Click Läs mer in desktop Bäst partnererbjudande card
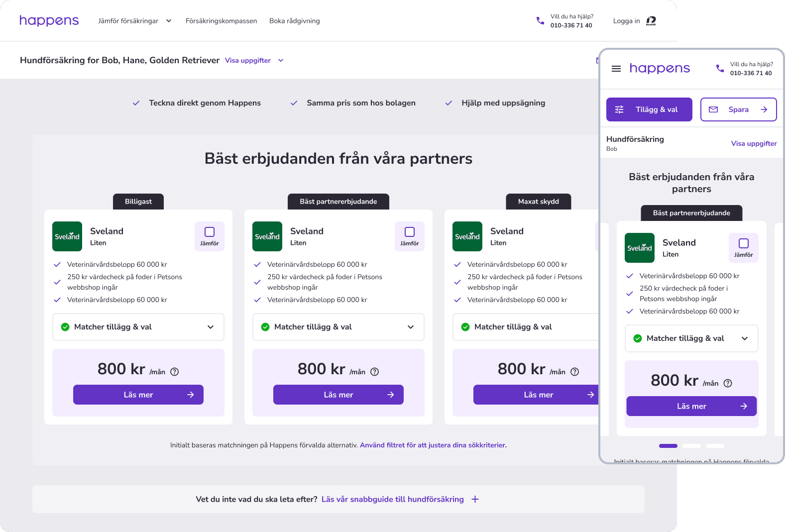The height and width of the screenshot is (532, 785). [x=338, y=395]
